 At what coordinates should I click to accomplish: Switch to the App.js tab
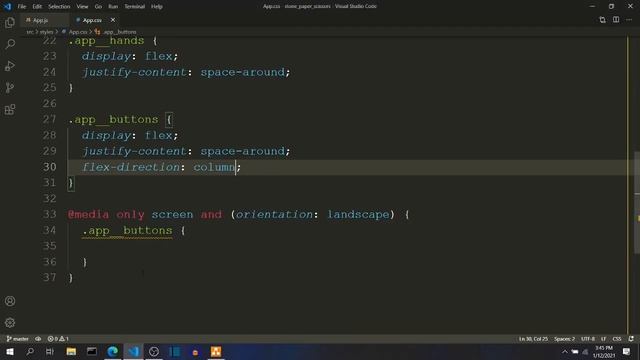point(40,20)
